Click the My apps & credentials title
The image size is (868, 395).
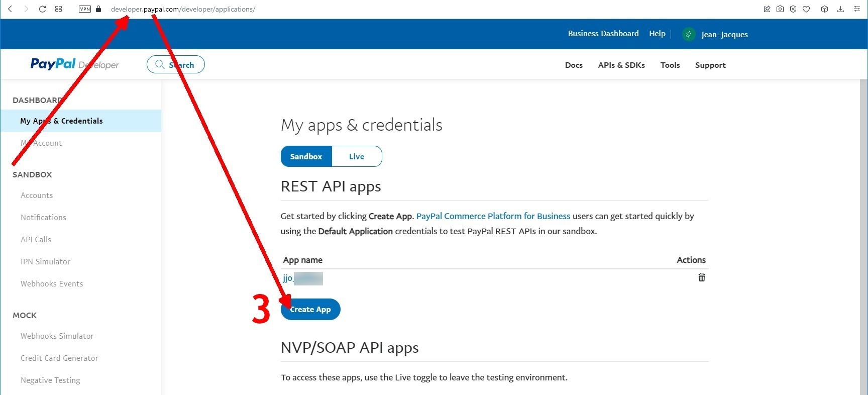(362, 125)
